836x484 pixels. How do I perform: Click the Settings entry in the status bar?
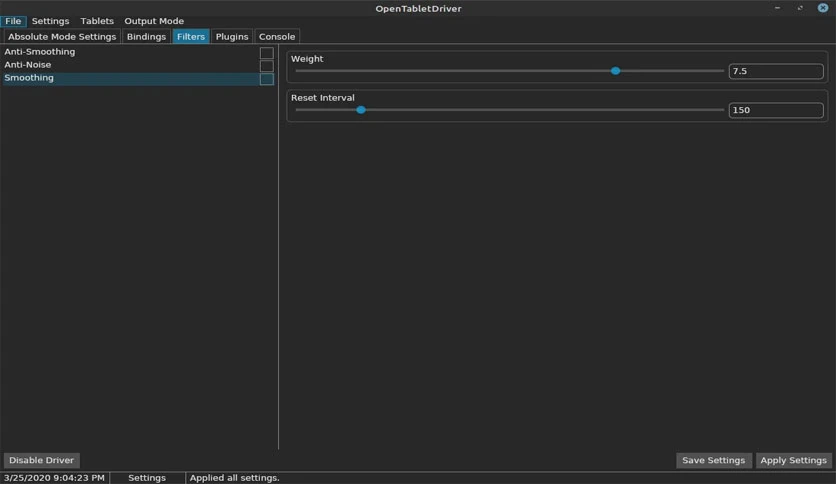pos(147,478)
